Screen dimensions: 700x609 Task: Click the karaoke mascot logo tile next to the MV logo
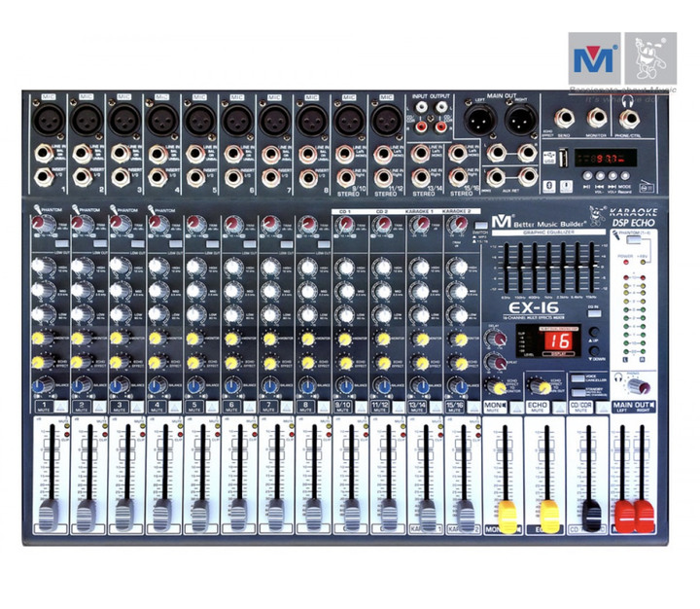point(650,58)
